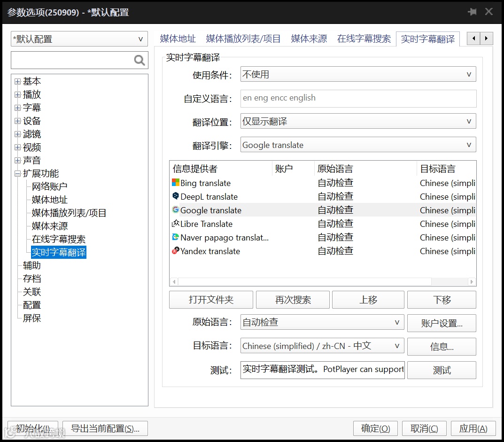504x442 pixels.
Task: Expand the 视频 tree node
Action: (x=18, y=147)
